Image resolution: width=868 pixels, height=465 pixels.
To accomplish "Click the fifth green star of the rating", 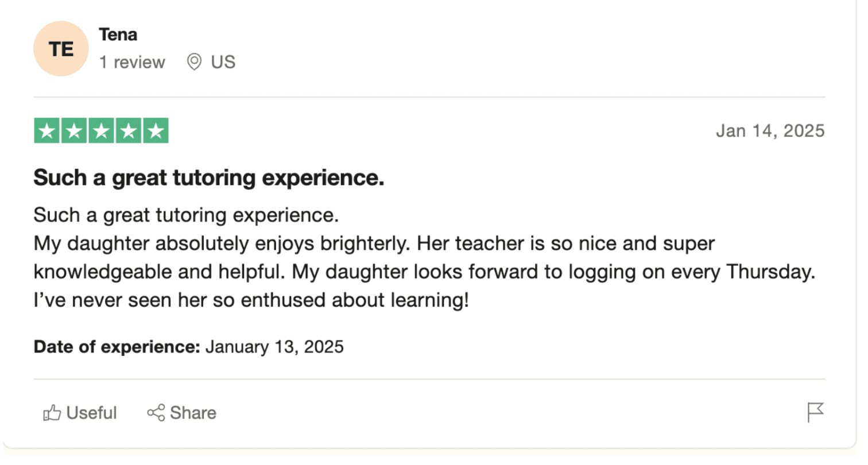I will [x=156, y=130].
